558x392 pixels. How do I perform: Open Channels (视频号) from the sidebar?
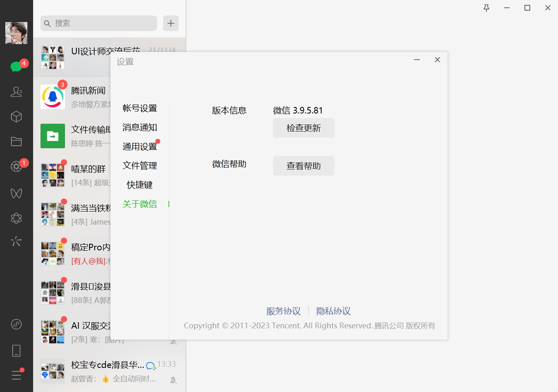(16, 193)
